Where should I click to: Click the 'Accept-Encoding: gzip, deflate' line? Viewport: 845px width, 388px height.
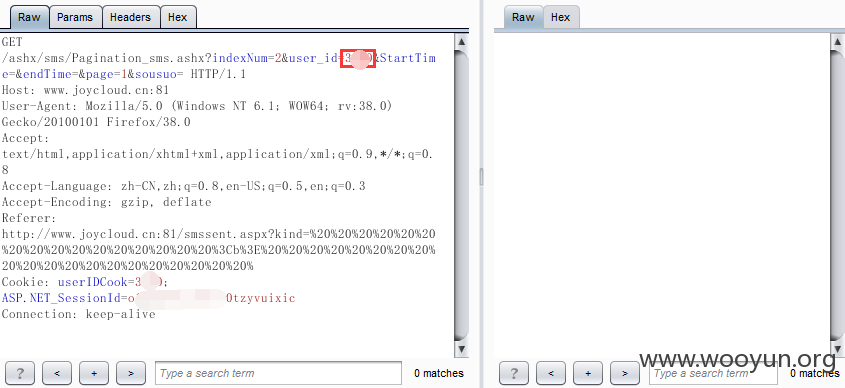coord(107,202)
